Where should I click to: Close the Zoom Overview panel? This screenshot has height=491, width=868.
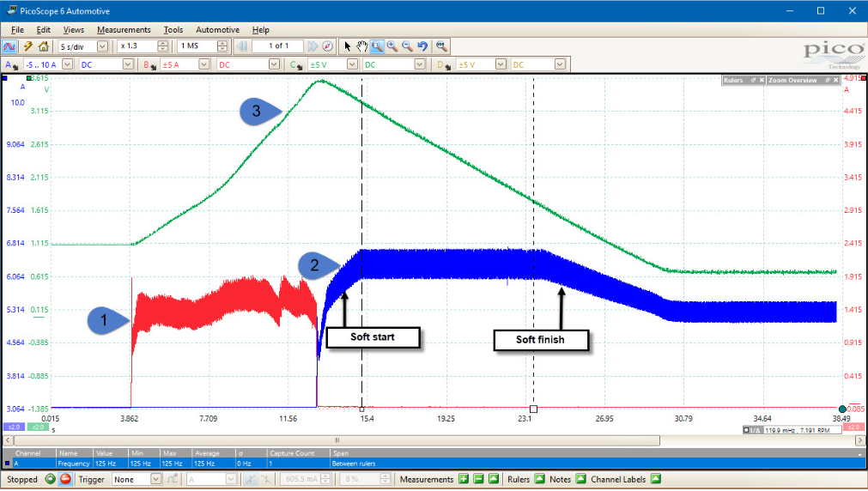point(836,81)
